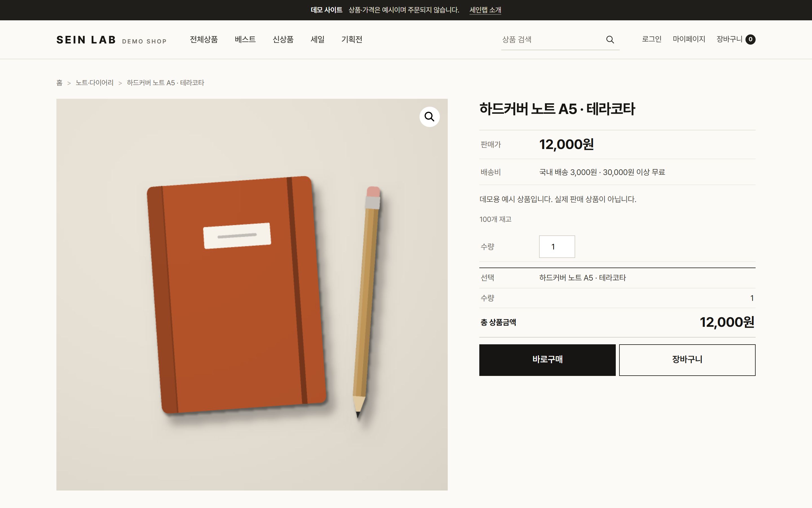Click the 바로구매 button

(547, 360)
